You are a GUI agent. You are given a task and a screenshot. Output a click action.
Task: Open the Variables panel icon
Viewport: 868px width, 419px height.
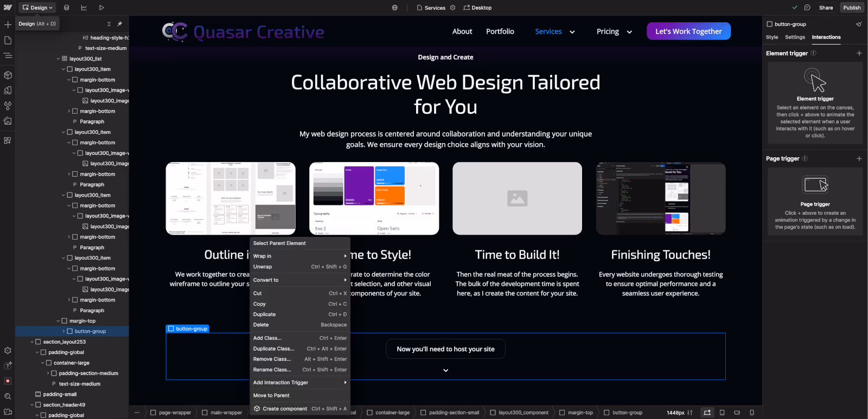pyautogui.click(x=8, y=91)
